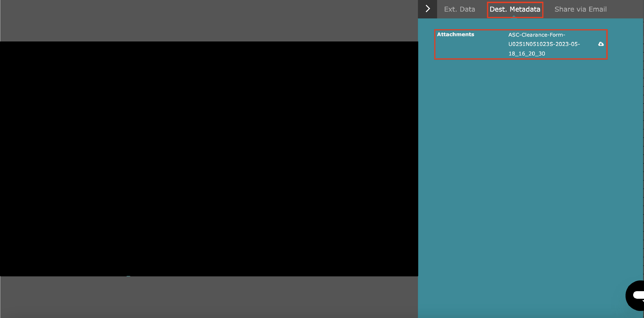Click the black video preview area
This screenshot has width=644, height=318.
(209, 159)
